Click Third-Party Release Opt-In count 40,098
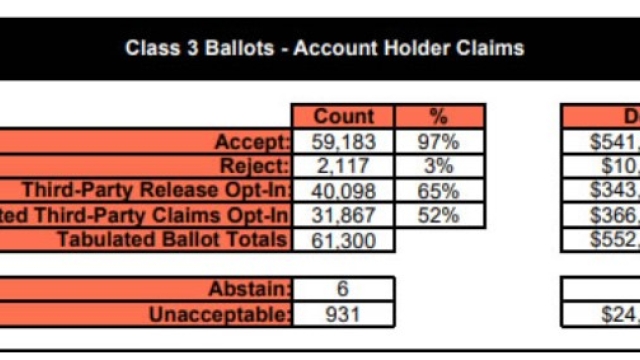640x360 pixels. click(343, 191)
